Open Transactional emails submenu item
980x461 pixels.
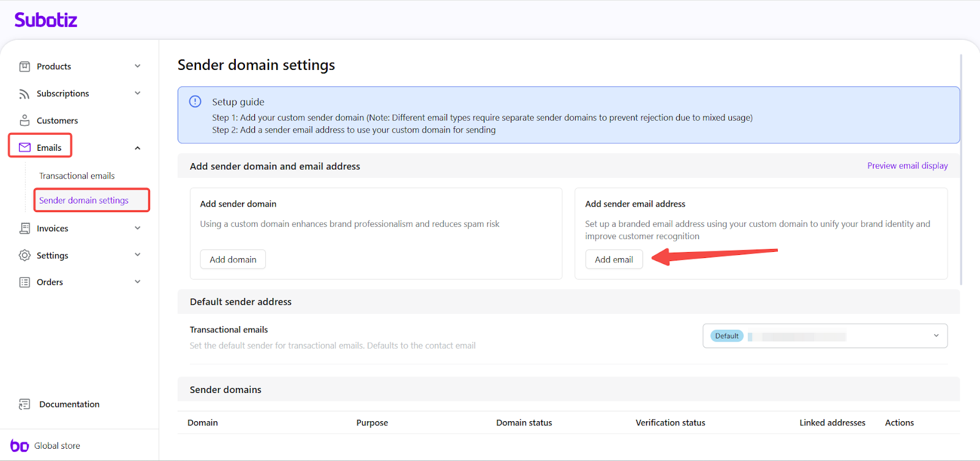pos(77,176)
